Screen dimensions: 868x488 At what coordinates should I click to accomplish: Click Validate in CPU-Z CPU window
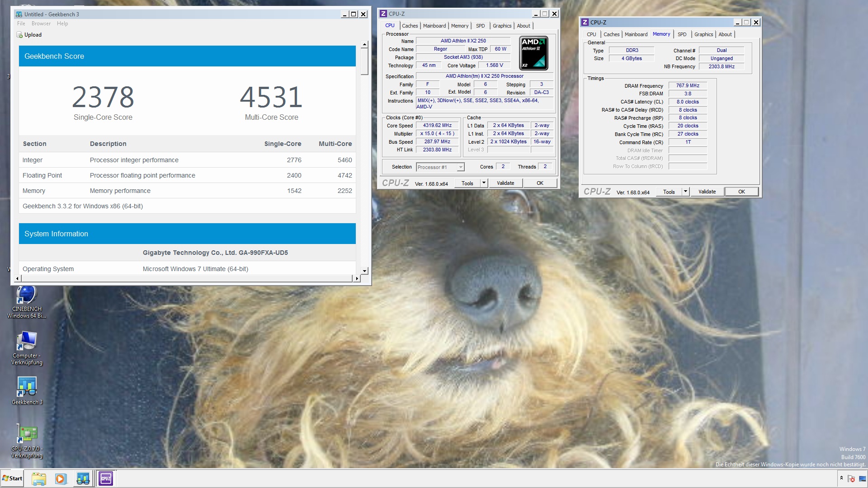505,183
